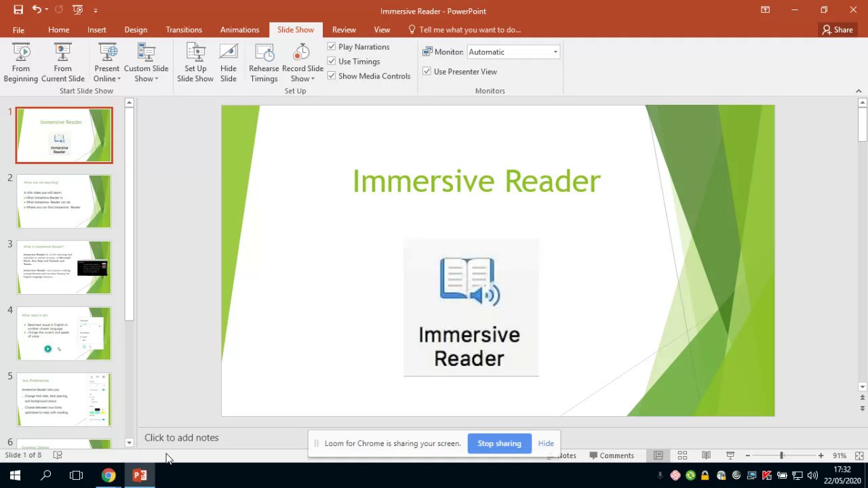Zoom in using the plus button
Viewport: 868px width, 488px height.
point(821,455)
